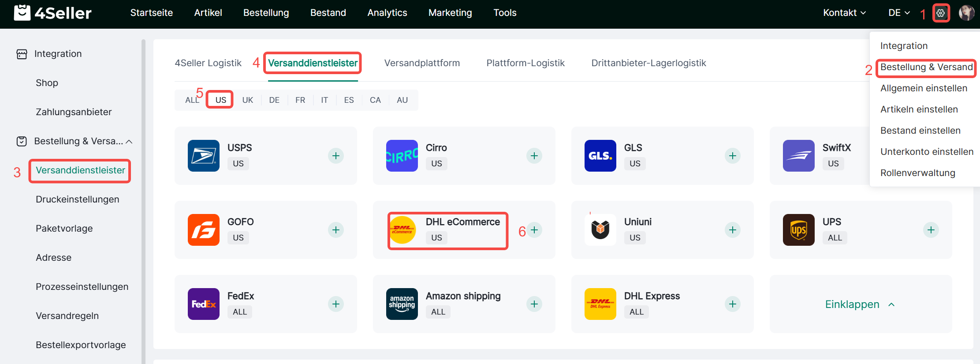
Task: Select the US country filter
Action: 220,100
